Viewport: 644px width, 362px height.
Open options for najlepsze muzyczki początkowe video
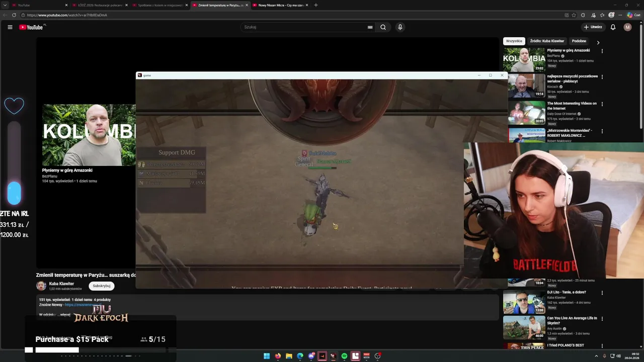602,77
